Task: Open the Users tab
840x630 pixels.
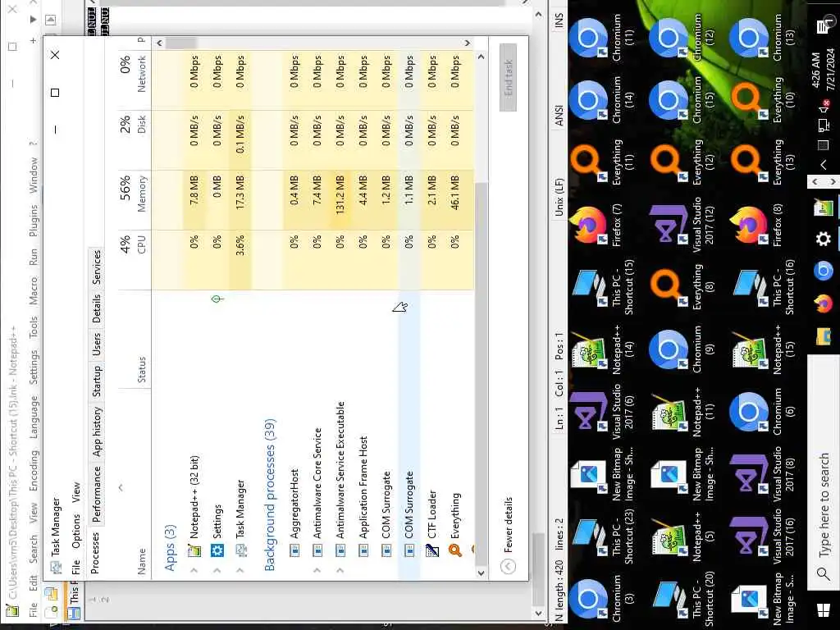Action: click(97, 344)
